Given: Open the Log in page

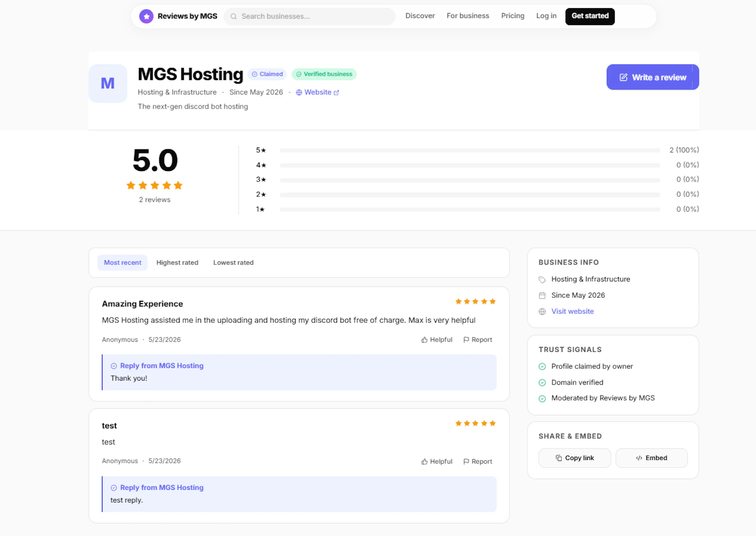Looking at the screenshot, I should 546,16.
